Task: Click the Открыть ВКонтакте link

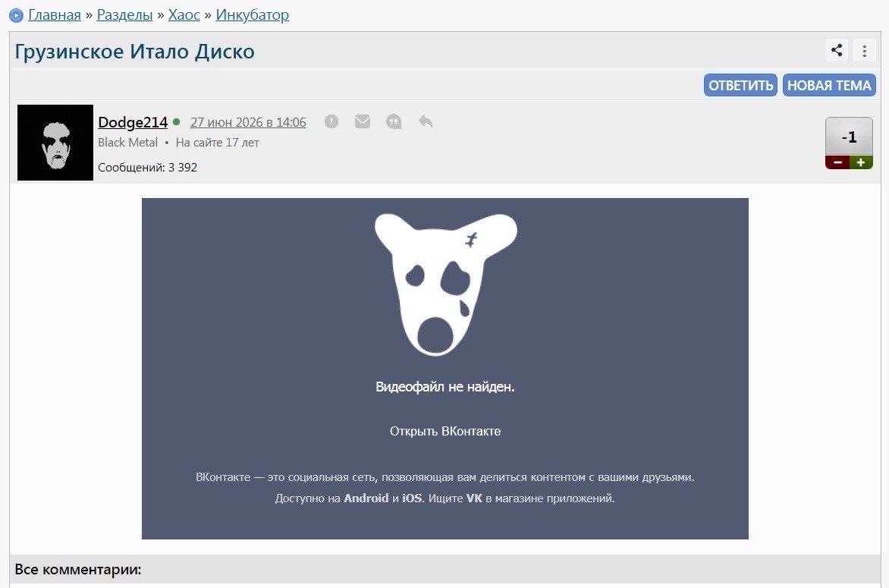Action: pos(445,431)
